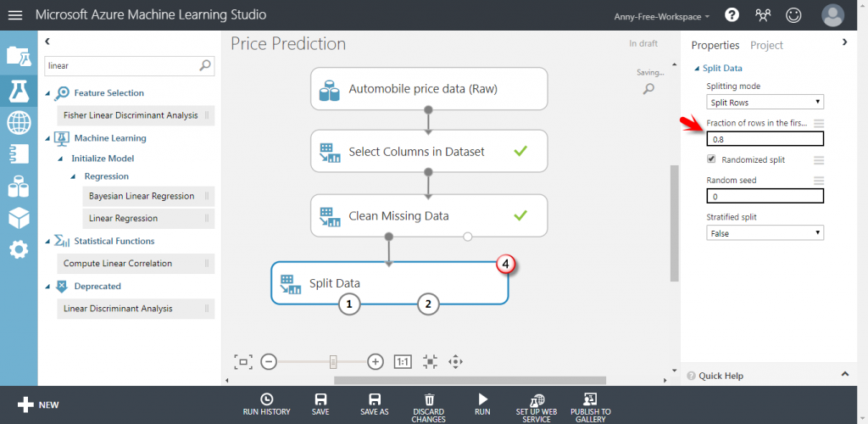Select Fisher Linear Discriminant Analysis module
Image resolution: width=868 pixels, height=424 pixels.
coord(136,115)
